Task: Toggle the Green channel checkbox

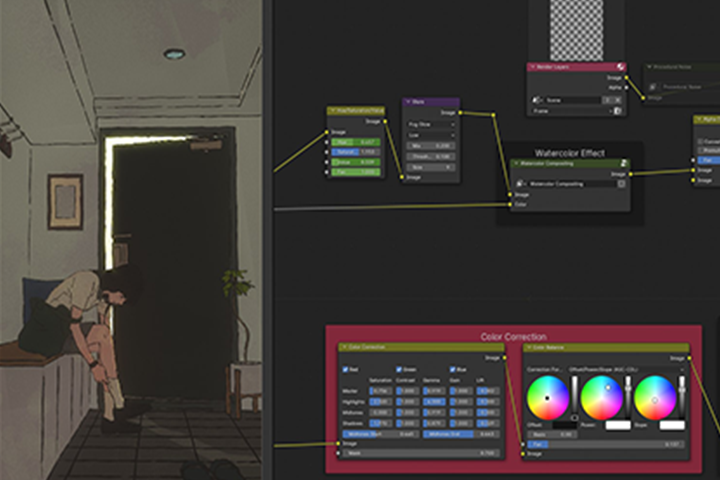Action: (399, 369)
